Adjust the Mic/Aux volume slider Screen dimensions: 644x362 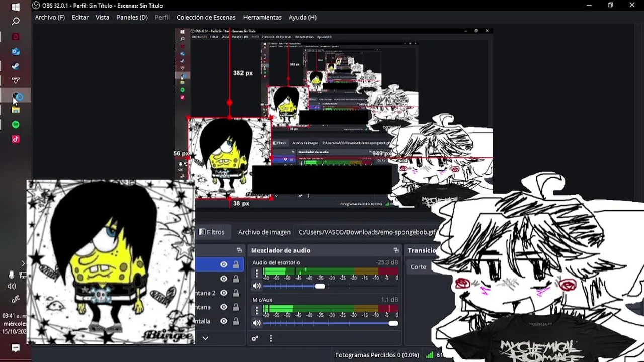click(x=331, y=323)
